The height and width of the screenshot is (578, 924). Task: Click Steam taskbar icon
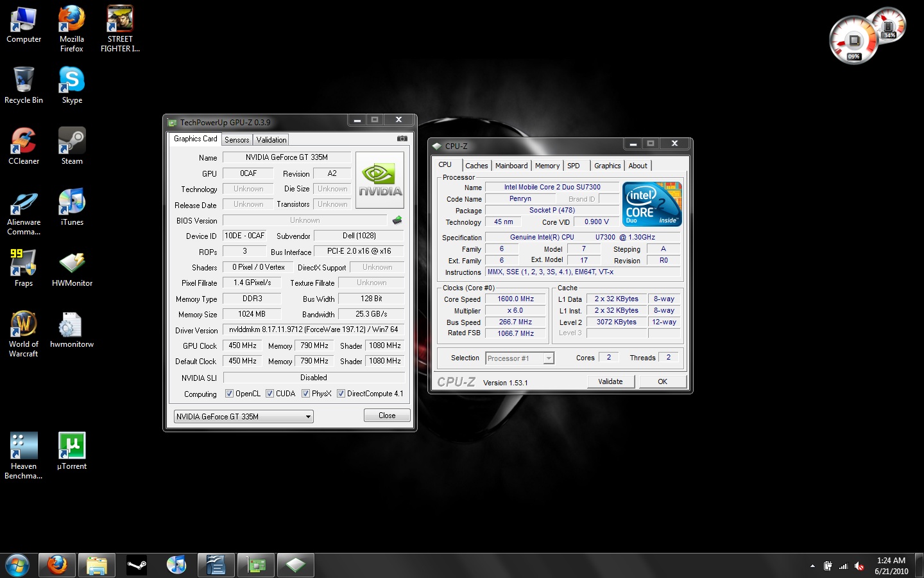coord(137,565)
